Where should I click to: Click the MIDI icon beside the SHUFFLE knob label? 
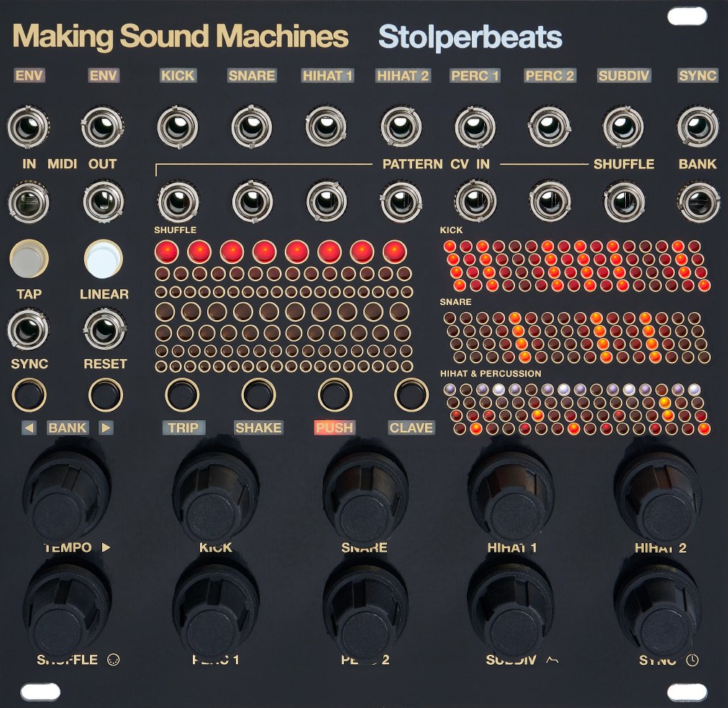point(113,660)
